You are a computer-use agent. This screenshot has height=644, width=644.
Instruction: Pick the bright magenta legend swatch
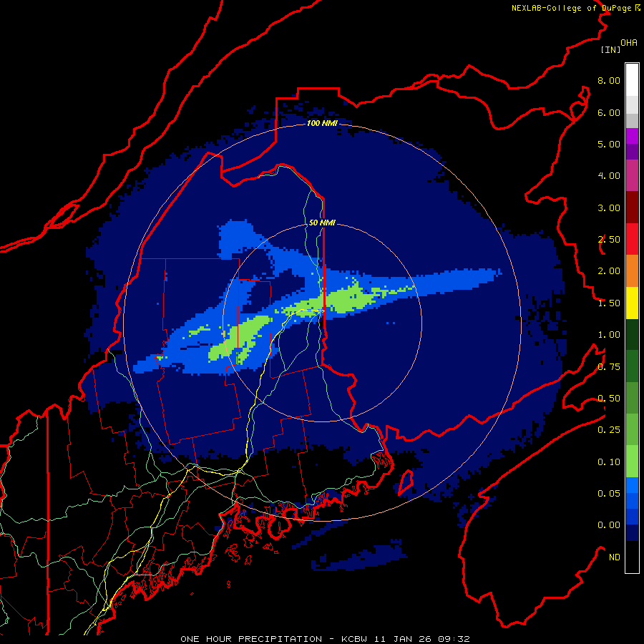click(632, 137)
